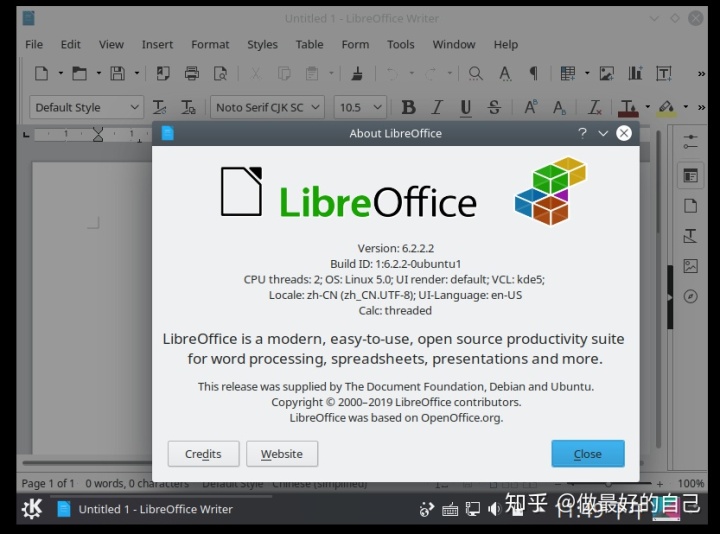Image resolution: width=720 pixels, height=534 pixels.
Task: Insert a table with the table icon
Action: (568, 73)
